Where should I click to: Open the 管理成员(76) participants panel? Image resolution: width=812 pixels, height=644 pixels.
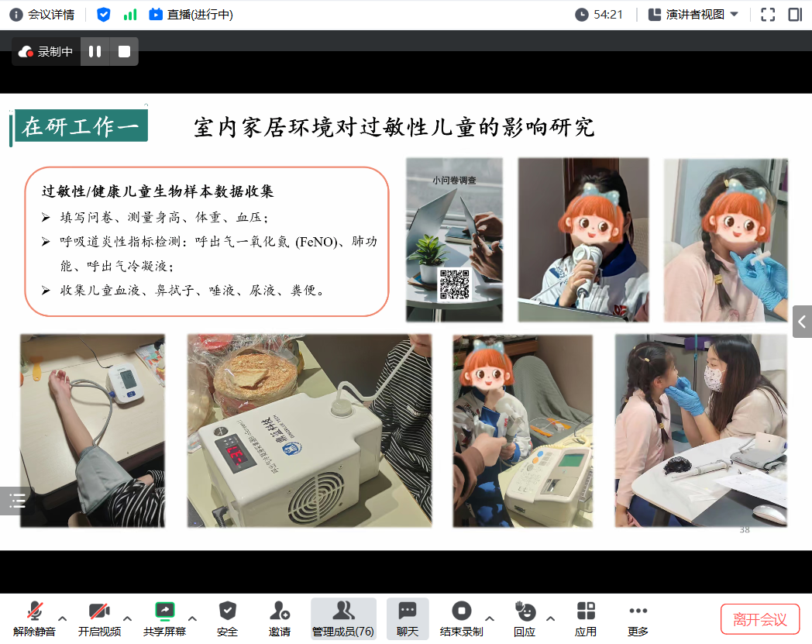[343, 618]
